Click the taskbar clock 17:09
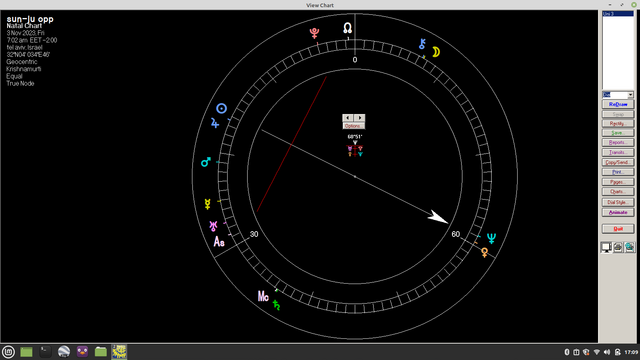 (x=631, y=352)
